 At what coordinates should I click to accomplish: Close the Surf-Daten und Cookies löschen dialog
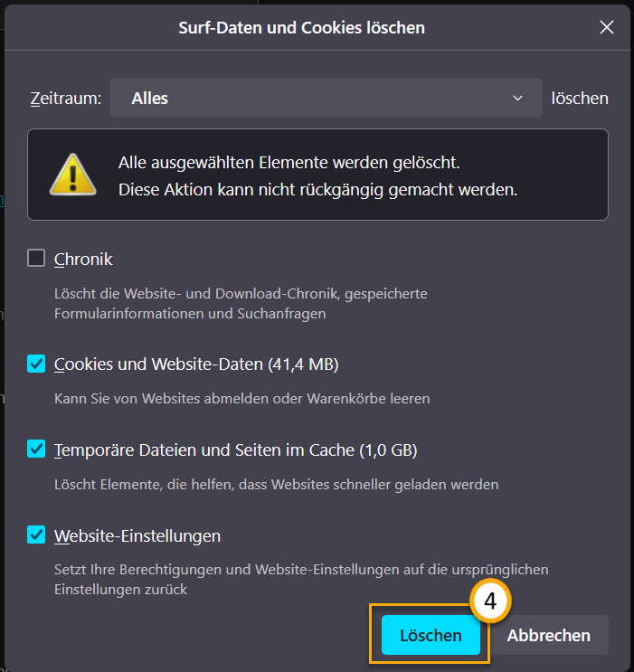[607, 27]
